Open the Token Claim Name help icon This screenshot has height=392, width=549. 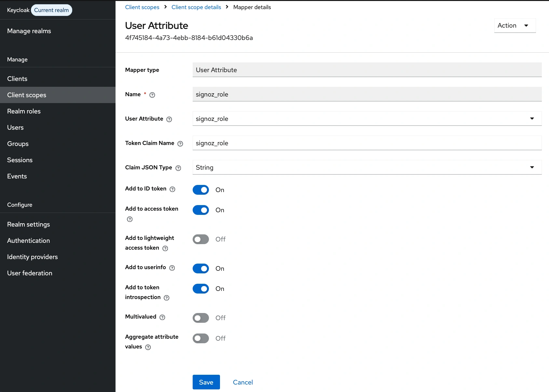[x=180, y=144]
